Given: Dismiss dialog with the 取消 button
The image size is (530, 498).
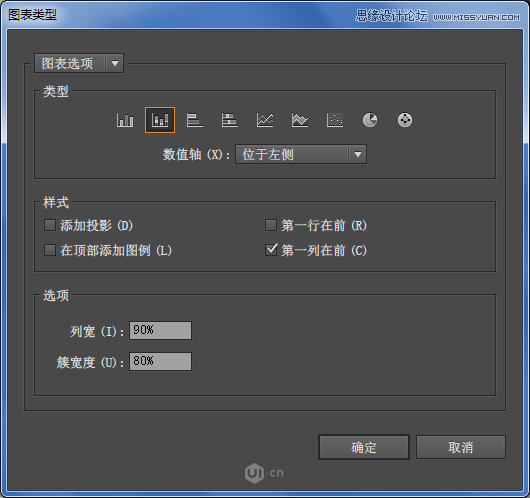Looking at the screenshot, I should 461,447.
